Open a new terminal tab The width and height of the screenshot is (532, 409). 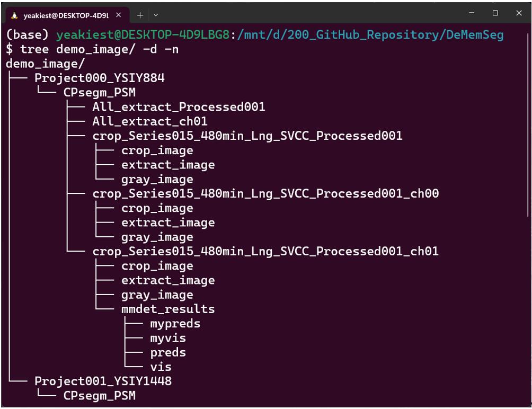pyautogui.click(x=140, y=15)
